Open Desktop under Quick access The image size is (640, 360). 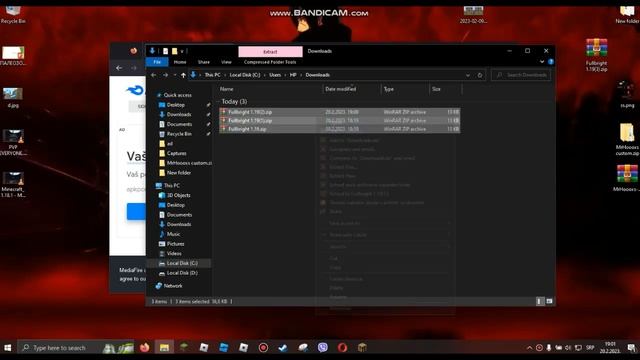(x=176, y=105)
